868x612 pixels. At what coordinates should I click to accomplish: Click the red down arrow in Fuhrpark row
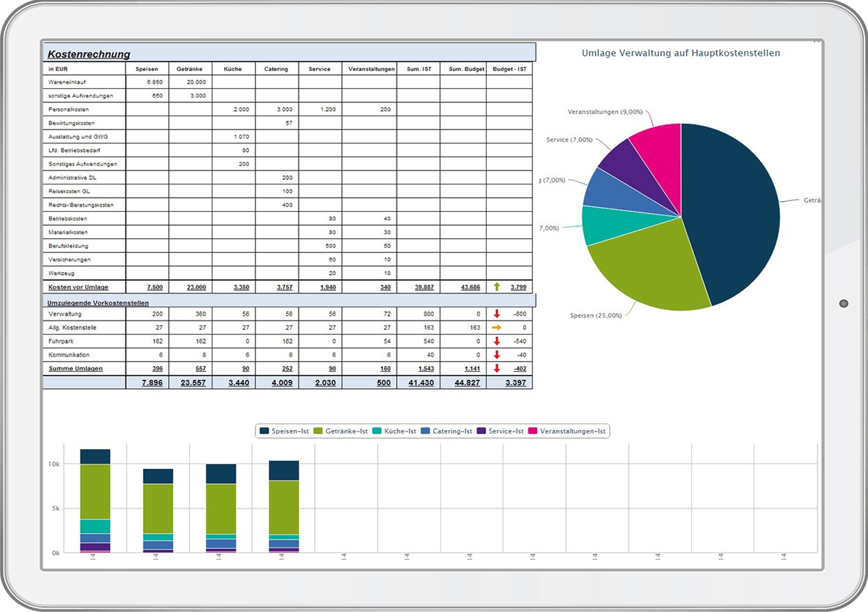click(x=497, y=341)
